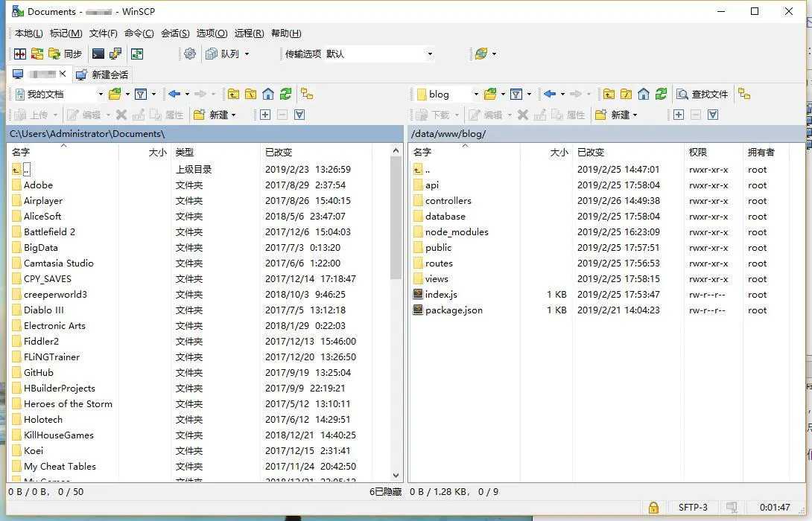Go to local parent directory icon
Image resolution: width=812 pixels, height=521 pixels.
pyautogui.click(x=234, y=95)
